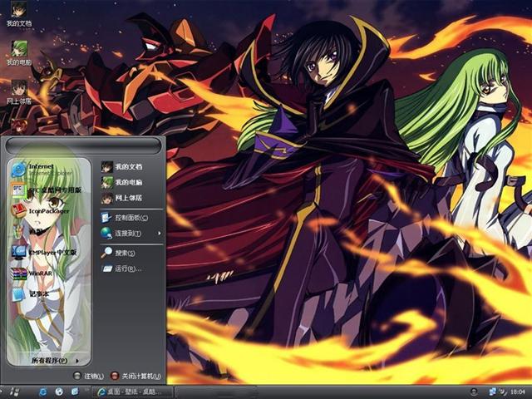This screenshot has height=399, width=532.
Task: Open 网上邻居 in start menu
Action: (x=122, y=198)
